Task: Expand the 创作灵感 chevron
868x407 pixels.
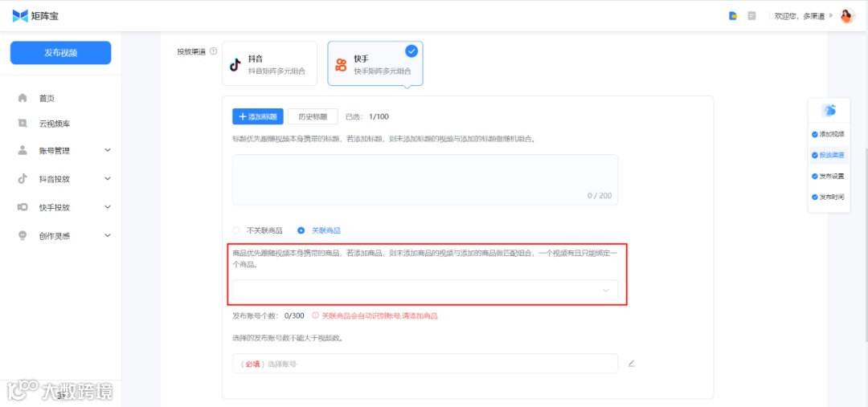Action: click(x=108, y=235)
